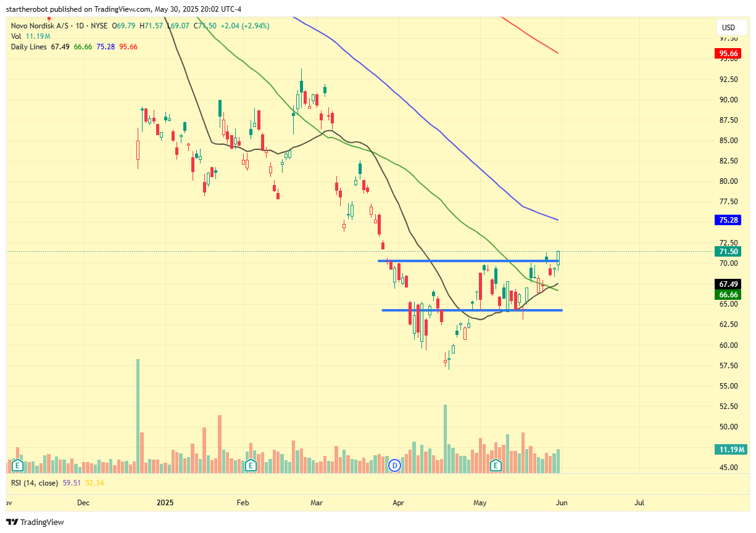The image size is (756, 533).
Task: Click the black 67.49 price label
Action: pyautogui.click(x=729, y=284)
